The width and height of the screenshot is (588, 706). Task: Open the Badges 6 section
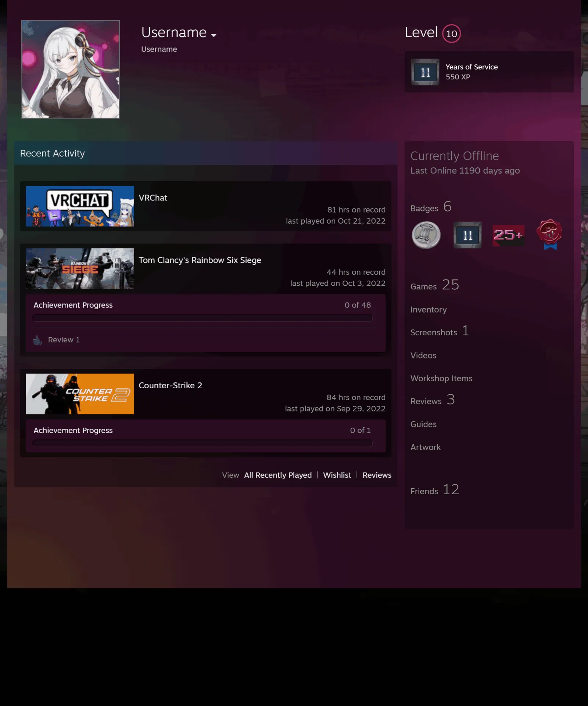(x=431, y=207)
